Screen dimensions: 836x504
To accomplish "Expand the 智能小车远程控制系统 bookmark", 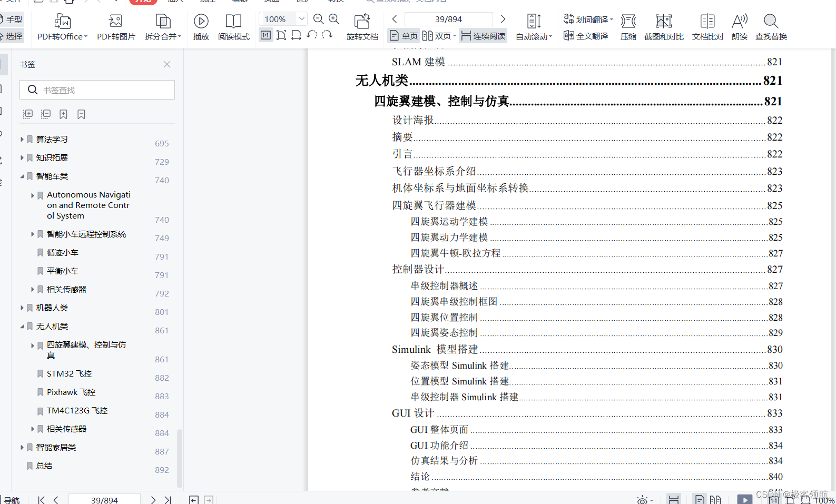I will (33, 234).
